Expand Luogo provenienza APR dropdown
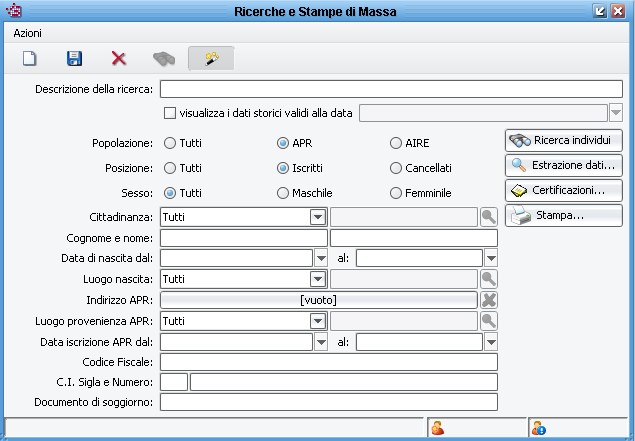The width and height of the screenshot is (635, 441). click(318, 321)
